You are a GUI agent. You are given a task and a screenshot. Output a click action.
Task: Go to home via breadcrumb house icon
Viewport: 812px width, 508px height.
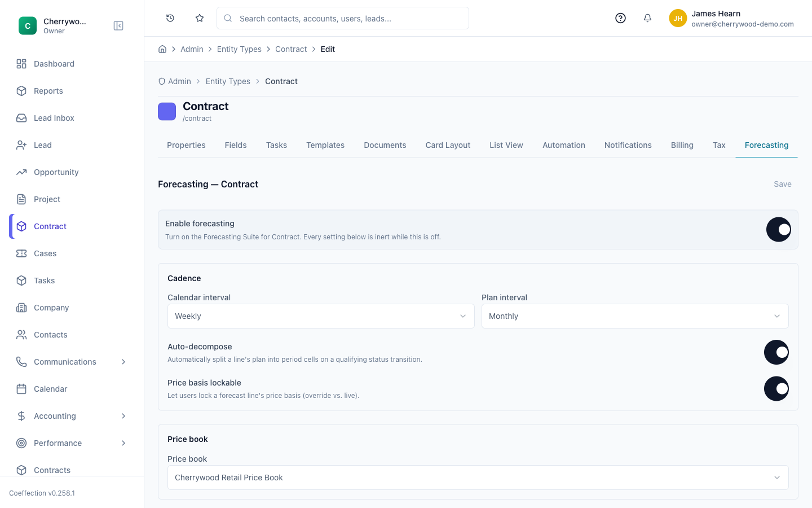[162, 49]
